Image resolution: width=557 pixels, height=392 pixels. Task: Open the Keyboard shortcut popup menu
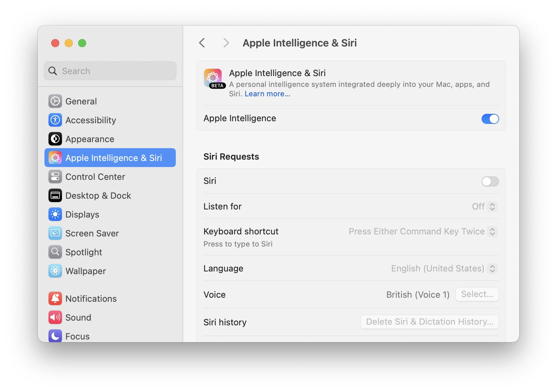423,231
